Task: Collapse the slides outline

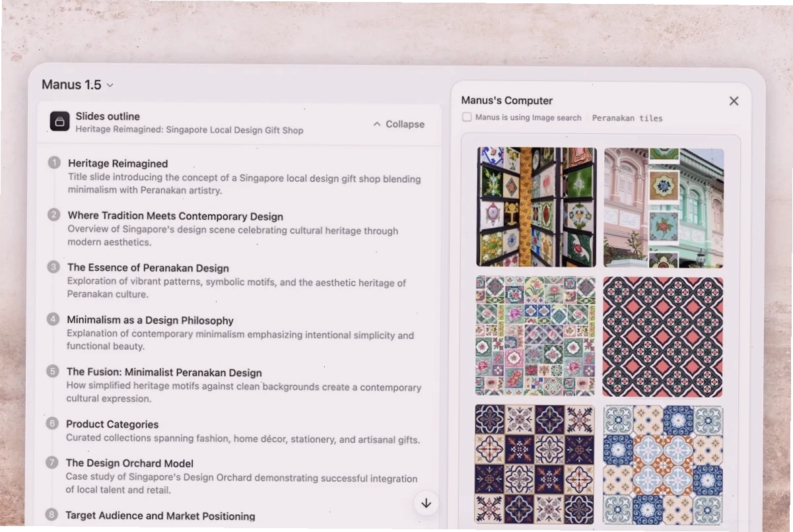Action: (398, 124)
